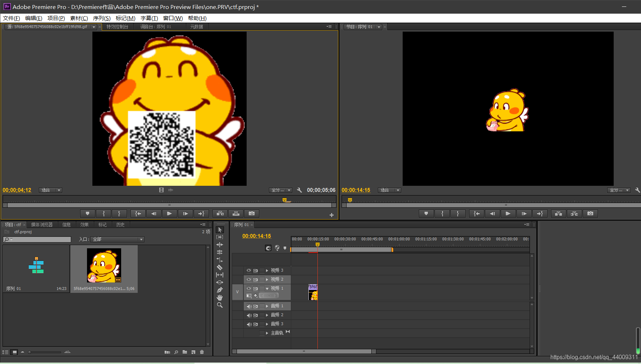
Task: Select GIF clip thumbnail in project panel
Action: pos(104,266)
